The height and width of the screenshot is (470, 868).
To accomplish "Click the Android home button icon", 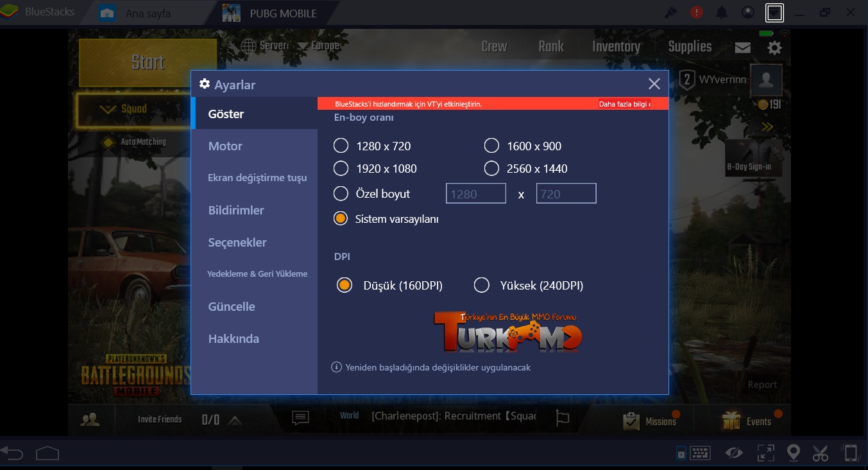I will pyautogui.click(x=48, y=453).
